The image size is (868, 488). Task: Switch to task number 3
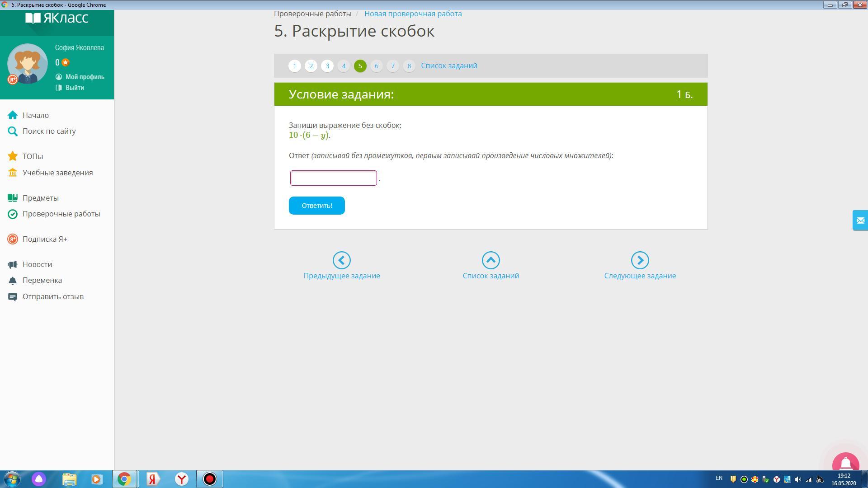(x=327, y=66)
